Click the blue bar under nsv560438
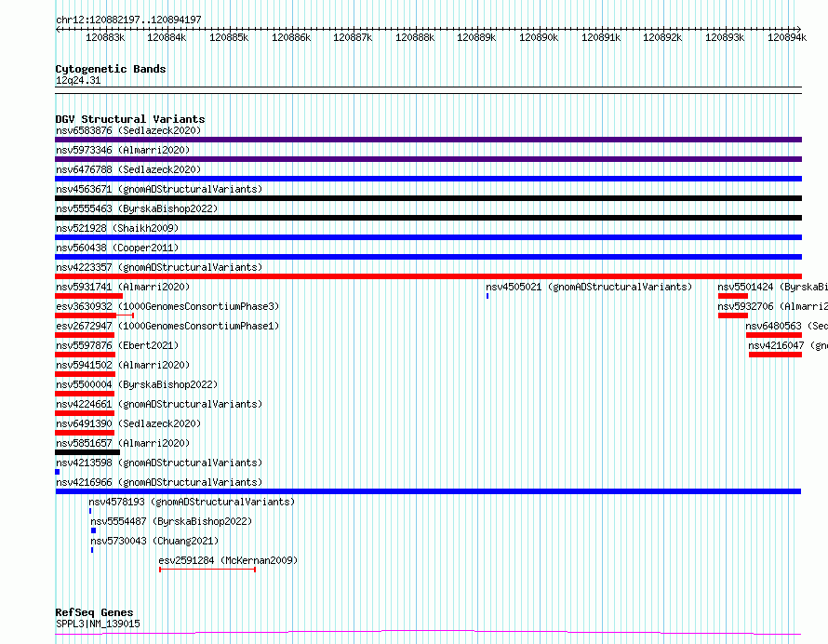This screenshot has height=644, width=828. tap(428, 257)
